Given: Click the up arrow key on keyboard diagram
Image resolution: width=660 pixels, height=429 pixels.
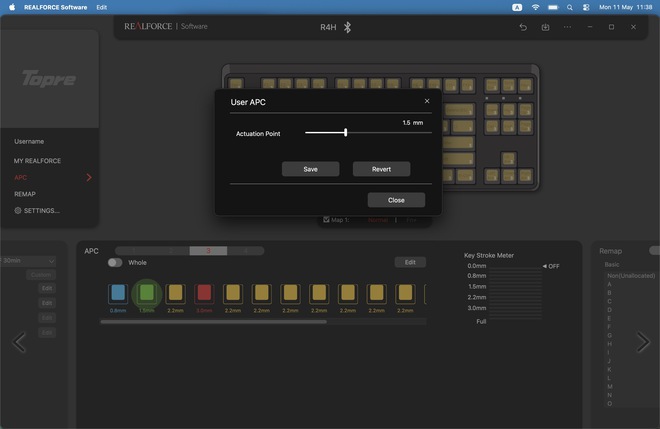Looking at the screenshot, I should click(x=508, y=159).
